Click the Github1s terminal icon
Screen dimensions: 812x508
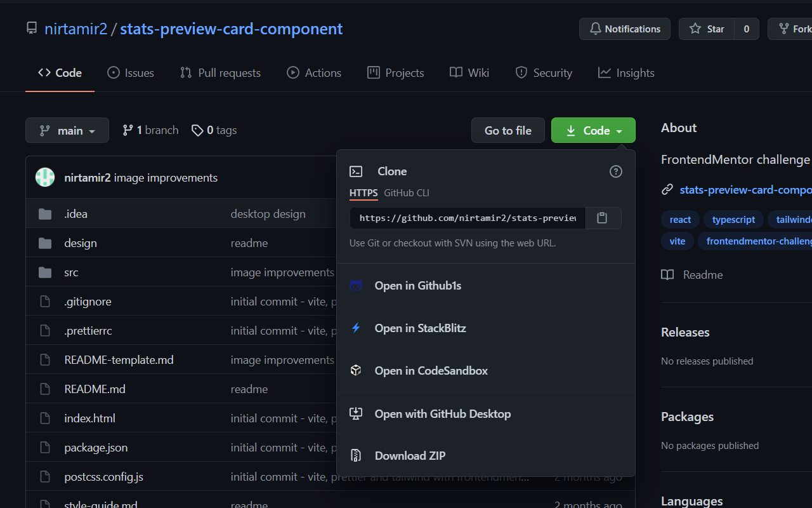[355, 285]
